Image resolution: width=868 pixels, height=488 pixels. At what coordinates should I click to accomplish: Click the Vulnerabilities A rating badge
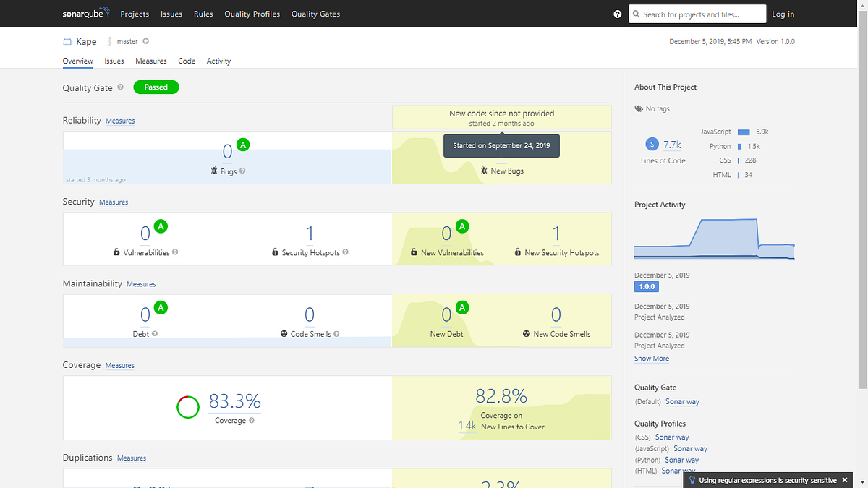pos(161,226)
